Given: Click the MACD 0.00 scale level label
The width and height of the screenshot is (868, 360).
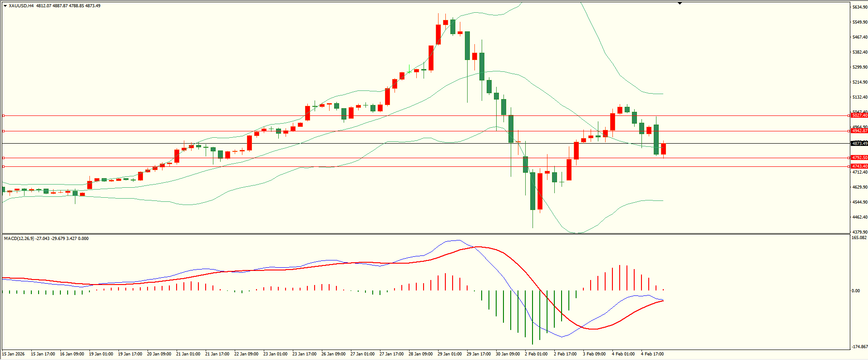Looking at the screenshot, I should point(856,291).
